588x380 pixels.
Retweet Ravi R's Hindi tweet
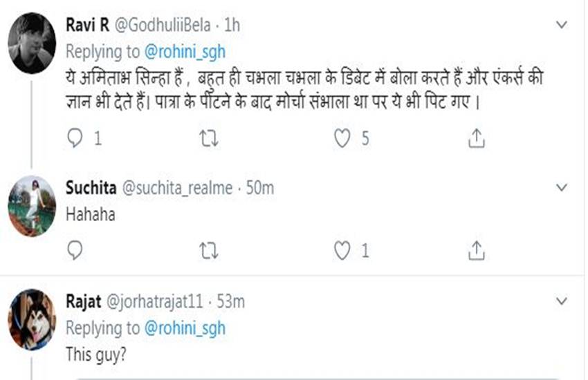[208, 138]
